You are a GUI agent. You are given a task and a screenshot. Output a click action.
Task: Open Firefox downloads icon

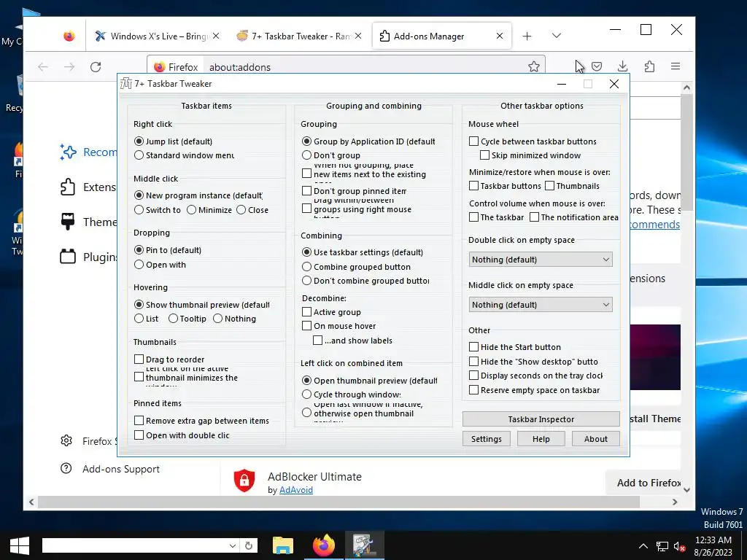click(x=623, y=66)
